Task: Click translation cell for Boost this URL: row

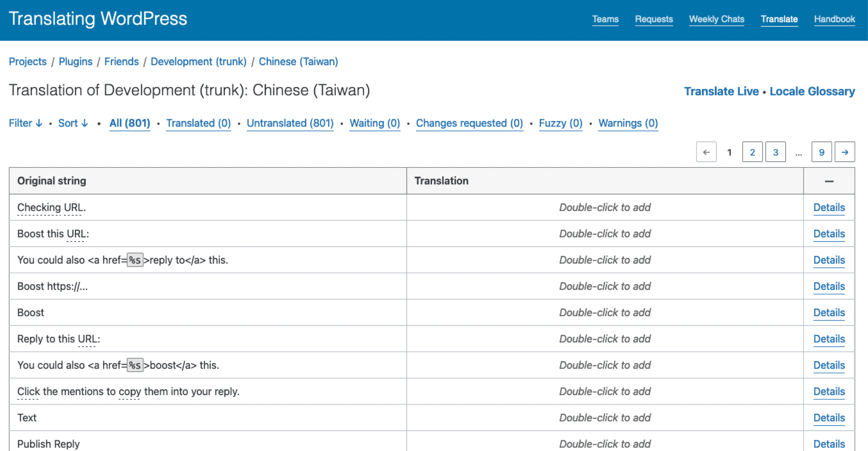Action: click(605, 234)
